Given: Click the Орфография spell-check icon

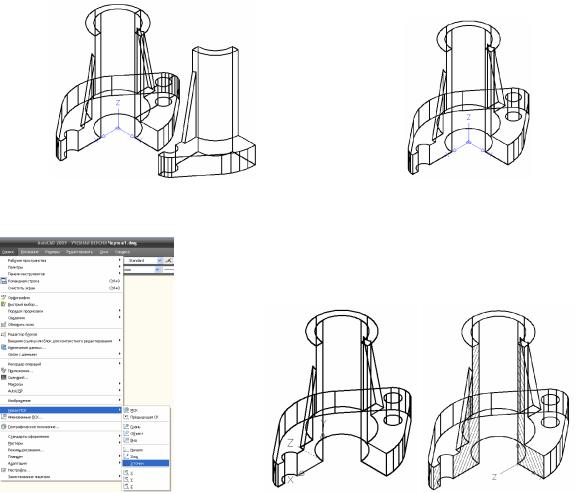Looking at the screenshot, I should click(x=4, y=297).
